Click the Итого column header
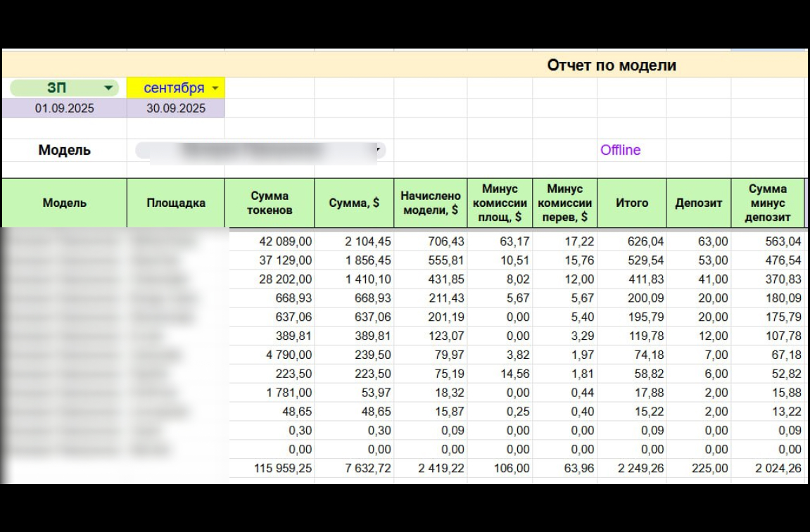The image size is (810, 532). (632, 203)
